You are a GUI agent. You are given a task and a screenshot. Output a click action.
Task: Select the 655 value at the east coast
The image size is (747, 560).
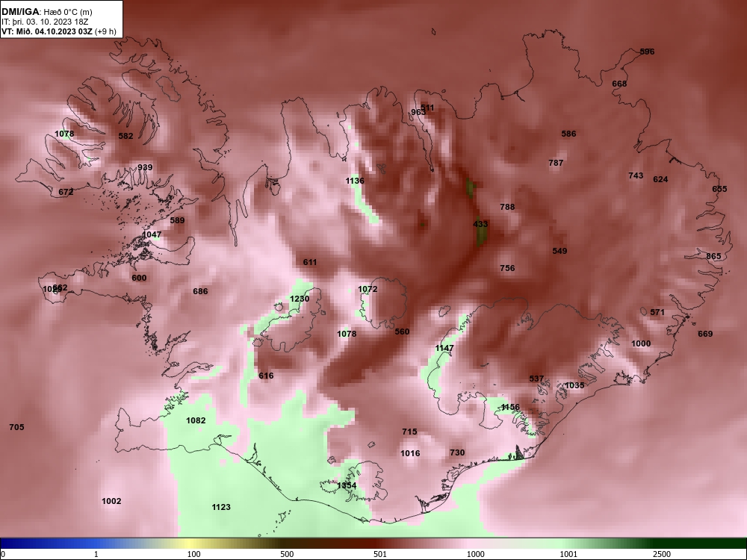click(719, 189)
